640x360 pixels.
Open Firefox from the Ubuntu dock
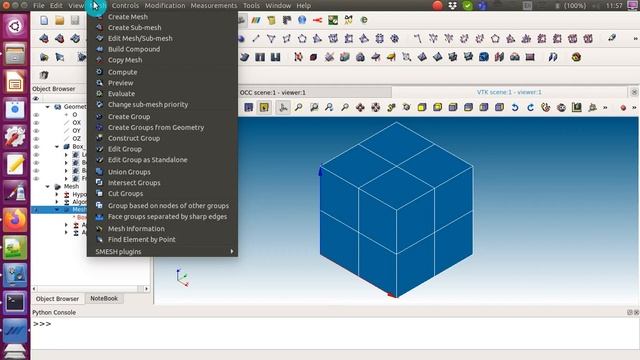pyautogui.click(x=15, y=220)
